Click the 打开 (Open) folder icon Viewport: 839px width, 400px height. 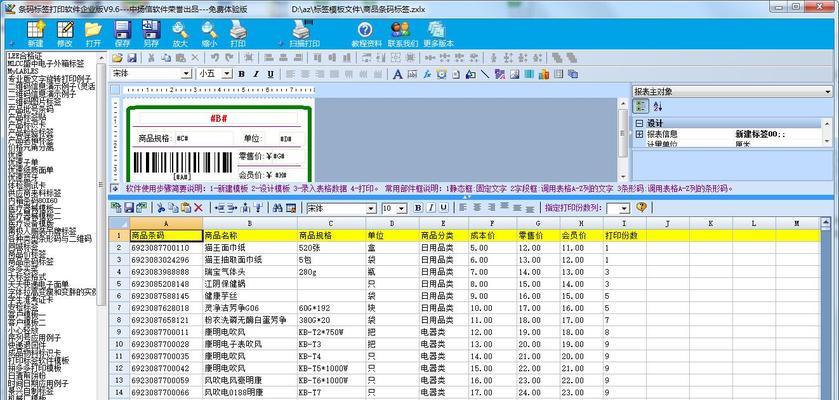pos(93,30)
